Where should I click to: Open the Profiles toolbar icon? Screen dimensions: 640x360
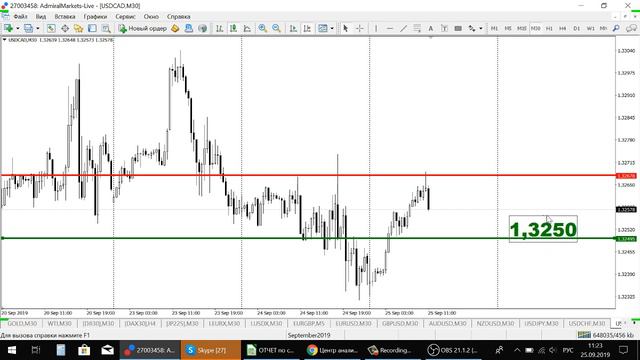pos(28,28)
